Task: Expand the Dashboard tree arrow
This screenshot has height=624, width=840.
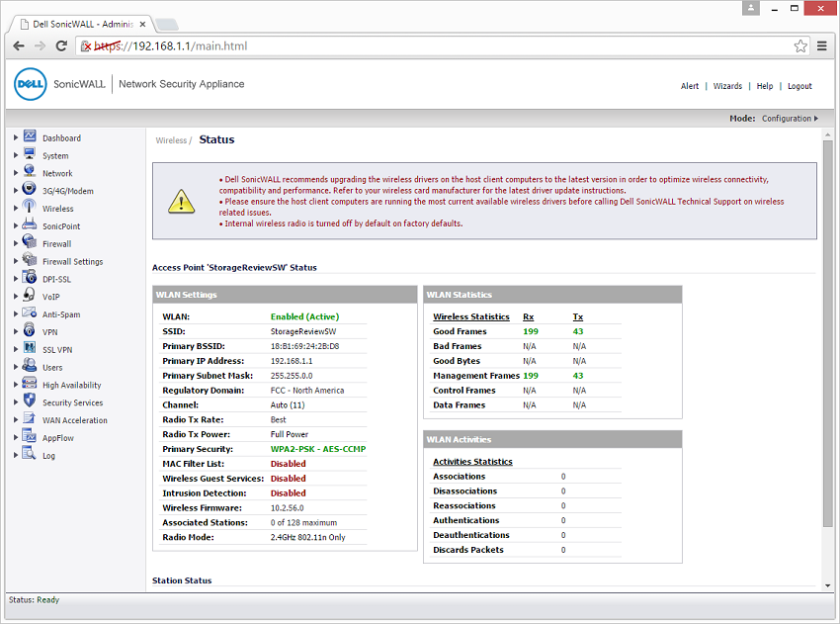Action: (x=16, y=137)
